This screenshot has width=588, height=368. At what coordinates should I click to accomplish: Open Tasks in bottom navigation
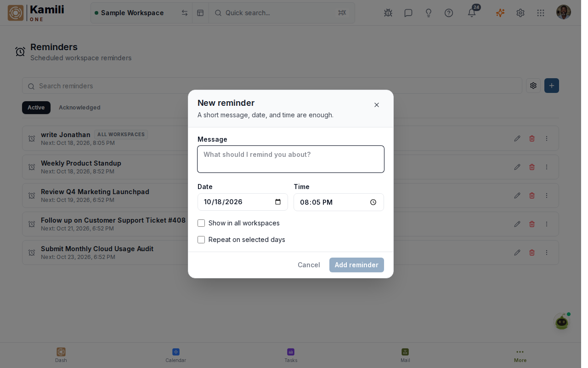291,355
